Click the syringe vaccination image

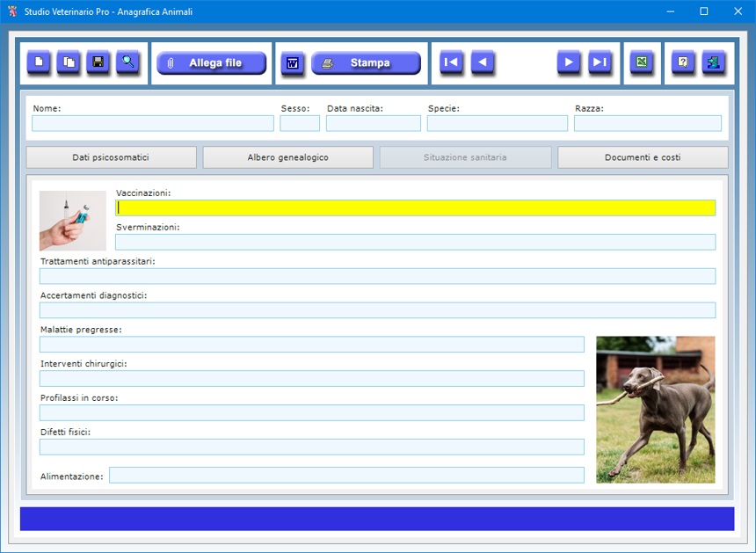(x=73, y=221)
